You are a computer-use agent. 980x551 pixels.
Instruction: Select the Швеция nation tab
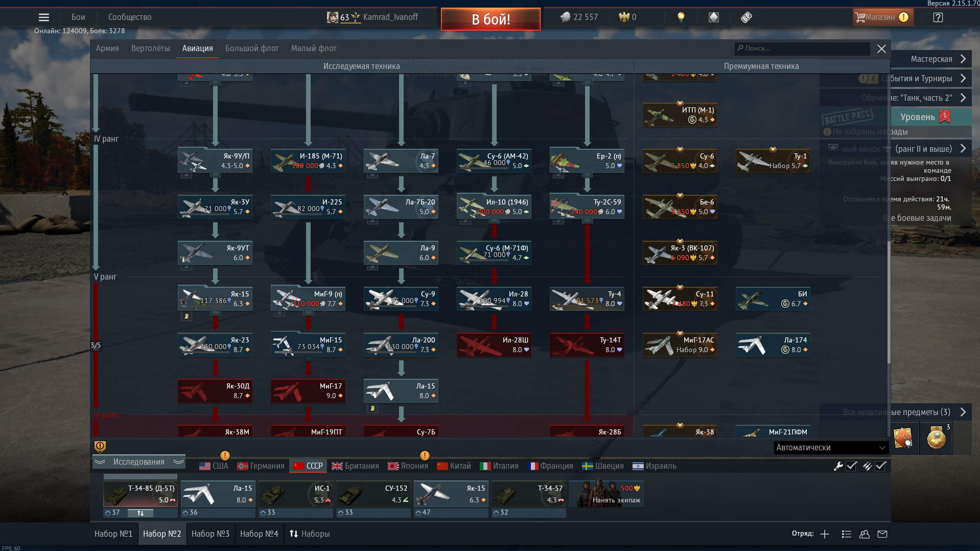click(603, 466)
